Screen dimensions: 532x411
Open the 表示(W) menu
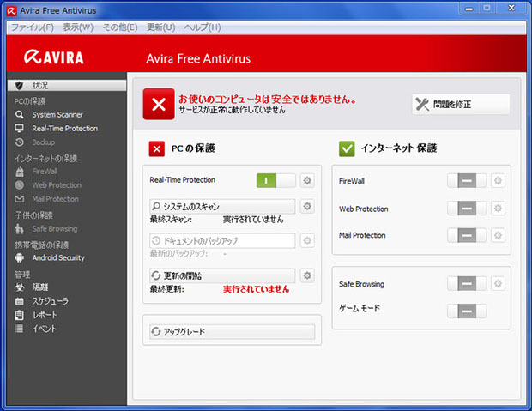[78, 27]
